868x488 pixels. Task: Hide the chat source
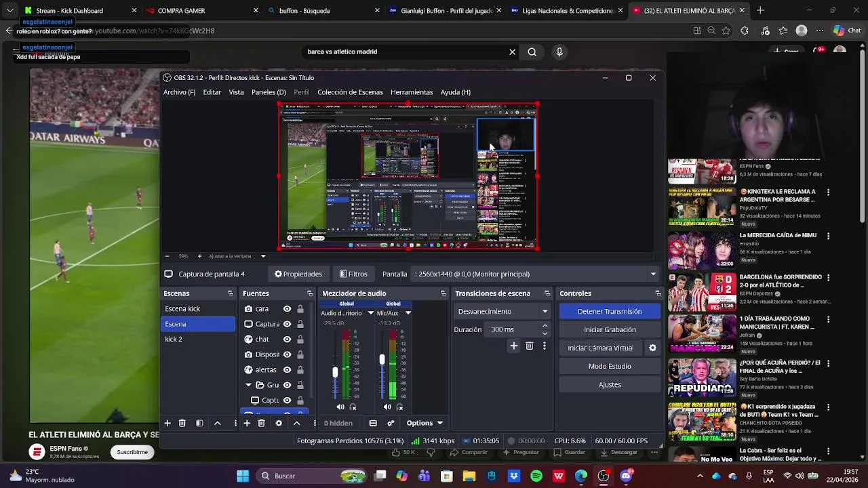[288, 339]
